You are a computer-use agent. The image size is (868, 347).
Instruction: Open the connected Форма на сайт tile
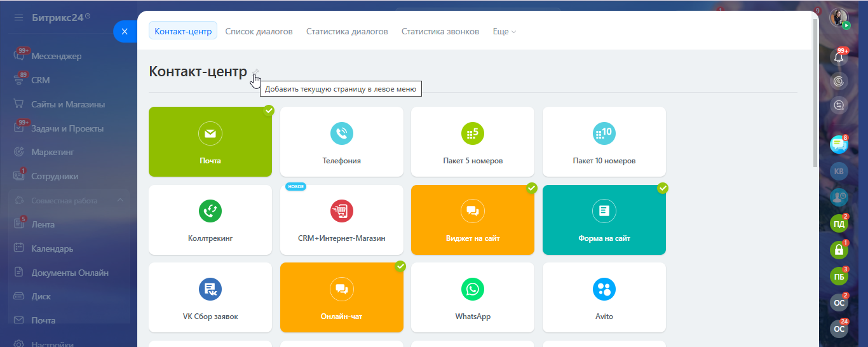[x=604, y=220]
